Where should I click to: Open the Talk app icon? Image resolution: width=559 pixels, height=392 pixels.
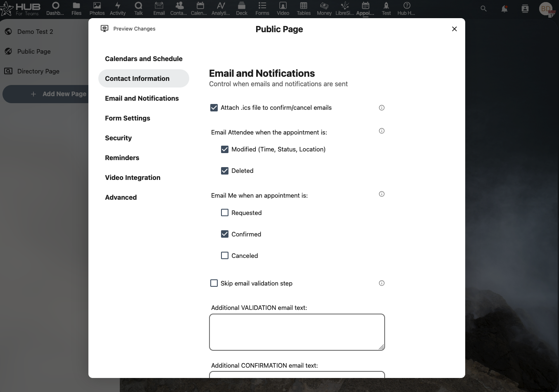(x=138, y=8)
